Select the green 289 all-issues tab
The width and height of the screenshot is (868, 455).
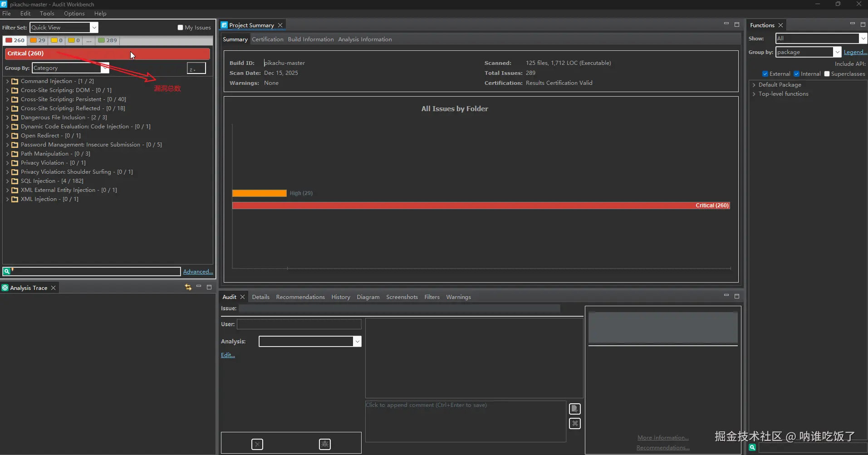tap(108, 40)
